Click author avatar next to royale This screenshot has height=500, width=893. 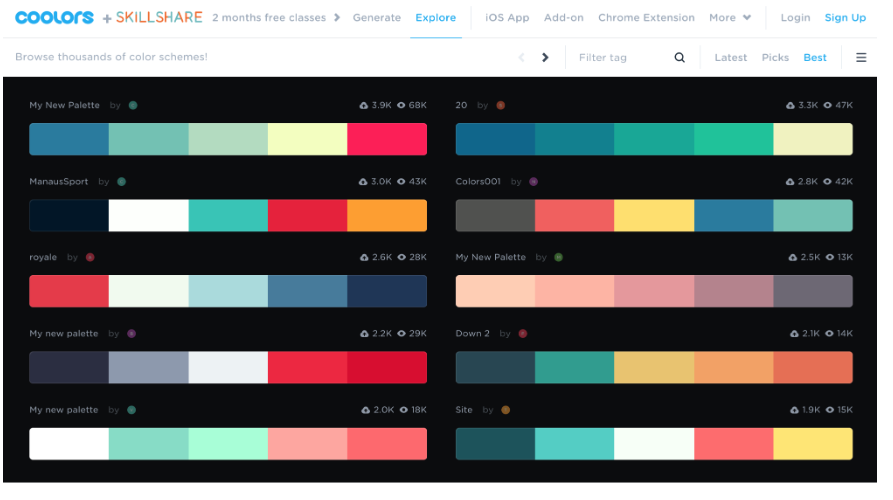click(x=90, y=258)
